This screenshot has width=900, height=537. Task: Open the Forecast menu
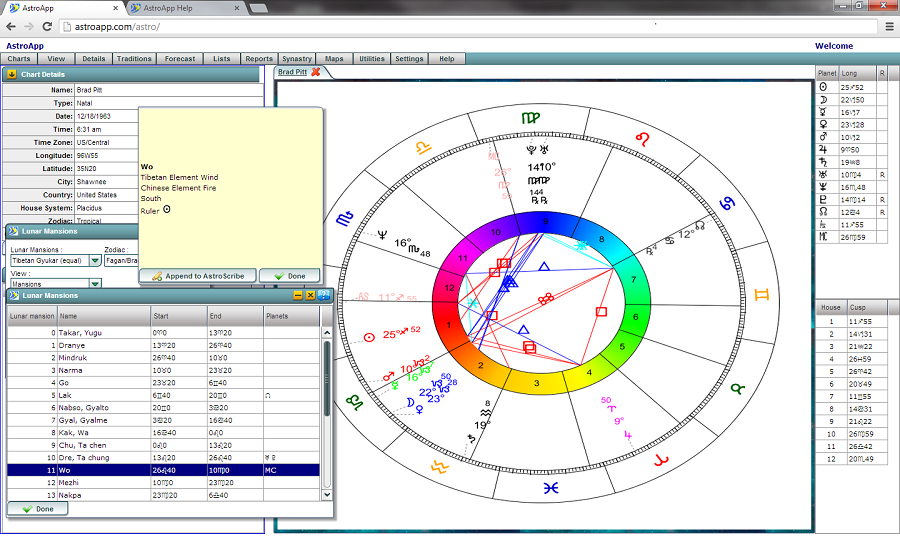(180, 59)
